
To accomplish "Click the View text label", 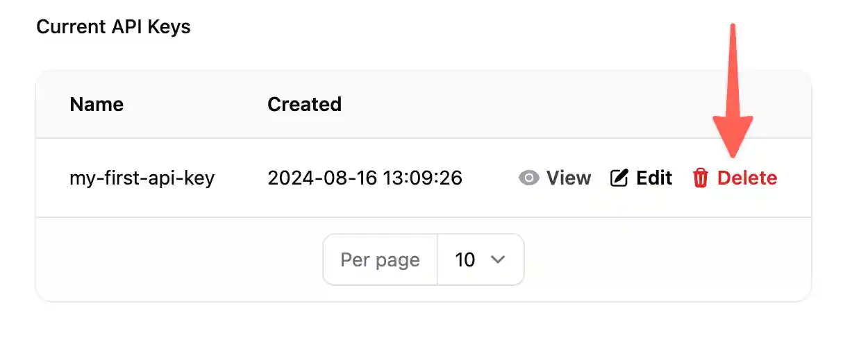I will pyautogui.click(x=569, y=178).
